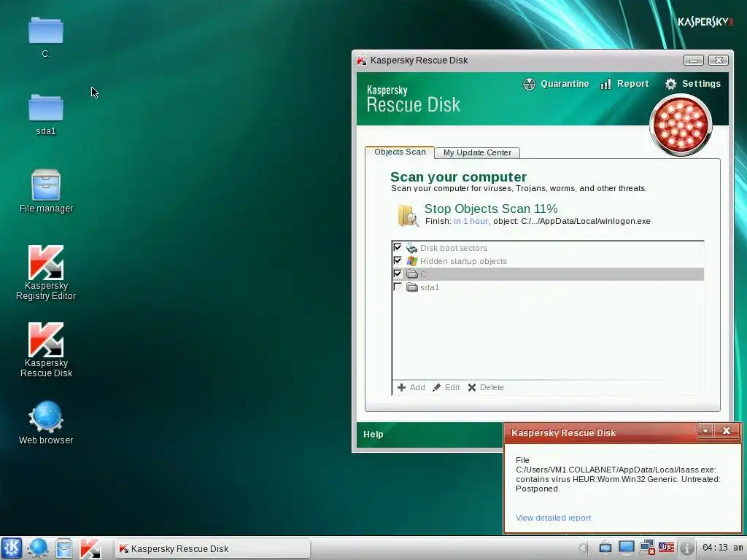Open the sda1 folder desktop icon
This screenshot has width=747, height=560.
tap(46, 114)
